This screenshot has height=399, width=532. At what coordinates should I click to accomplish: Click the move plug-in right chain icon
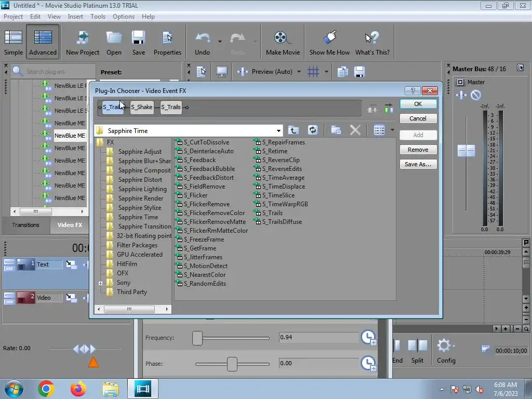[x=389, y=108]
